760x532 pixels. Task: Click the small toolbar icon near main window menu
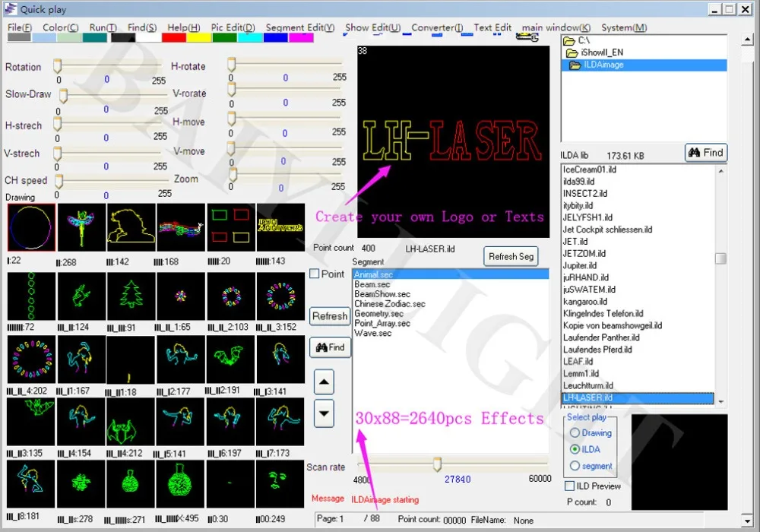click(x=527, y=36)
